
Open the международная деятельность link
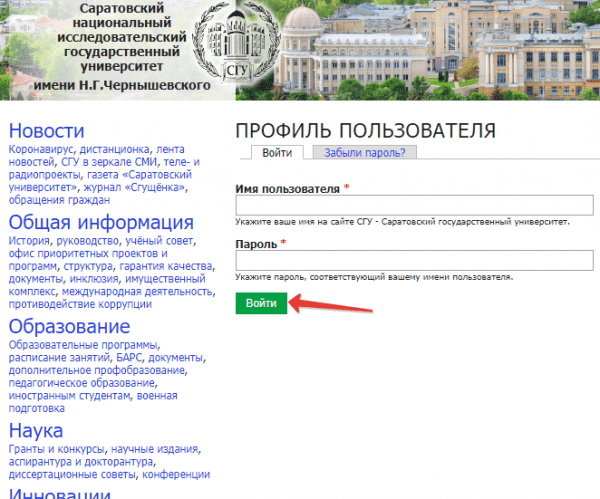(x=137, y=292)
